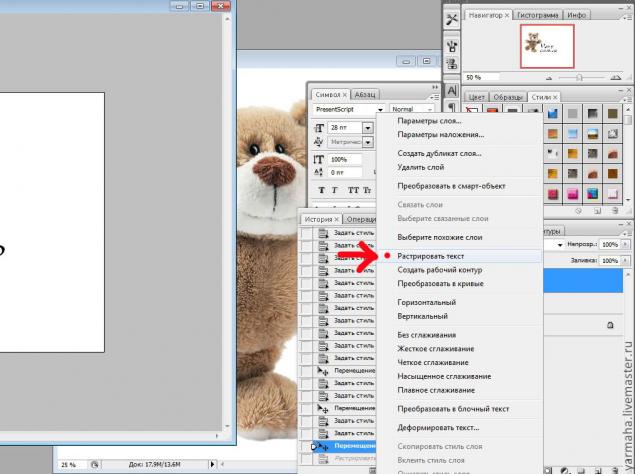This screenshot has width=635, height=474.
Task: Click the Styles panel trash icon
Action: coord(615,211)
